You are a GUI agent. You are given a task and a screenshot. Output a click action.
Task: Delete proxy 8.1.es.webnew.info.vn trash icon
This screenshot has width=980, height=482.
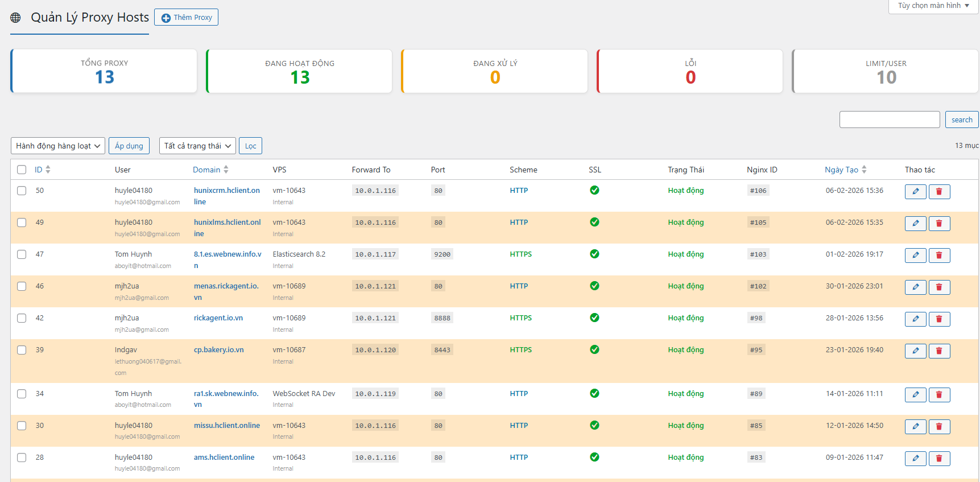(x=939, y=256)
